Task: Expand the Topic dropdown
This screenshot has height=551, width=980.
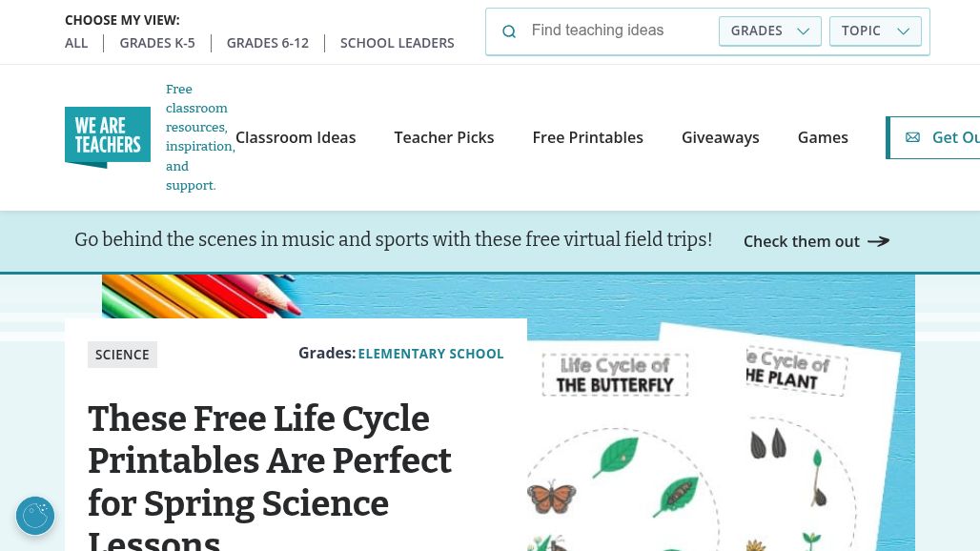Action: tap(875, 31)
